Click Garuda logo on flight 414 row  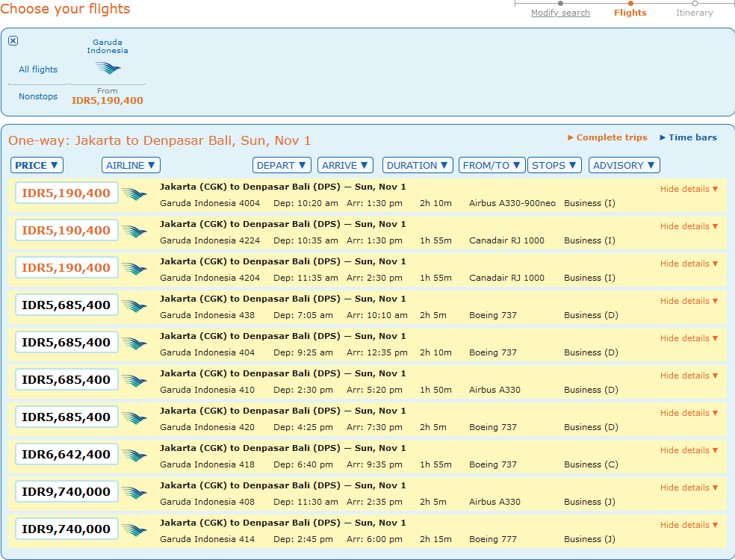(x=134, y=529)
